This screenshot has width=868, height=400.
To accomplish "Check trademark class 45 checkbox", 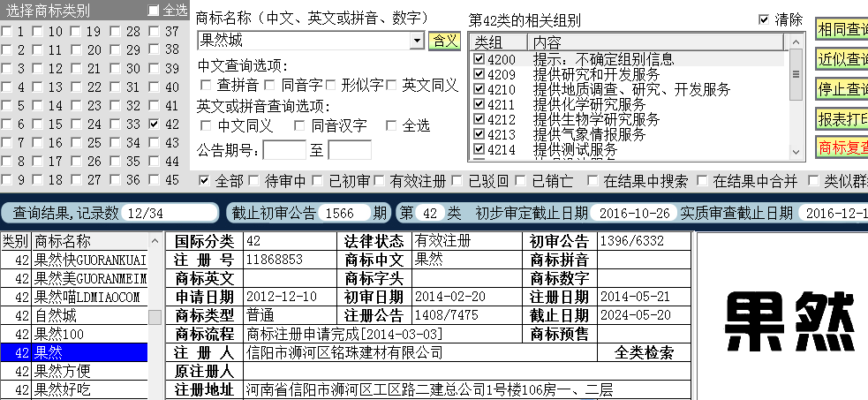I will coord(155,180).
